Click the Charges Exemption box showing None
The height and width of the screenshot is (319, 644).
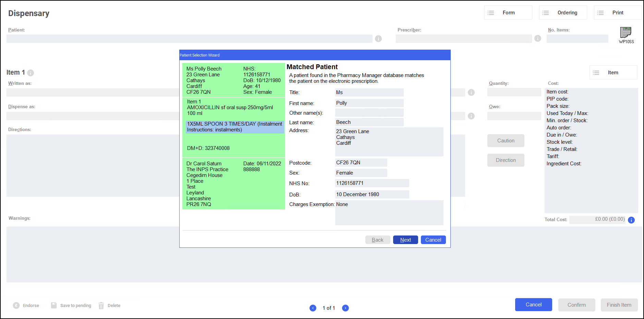pos(389,213)
